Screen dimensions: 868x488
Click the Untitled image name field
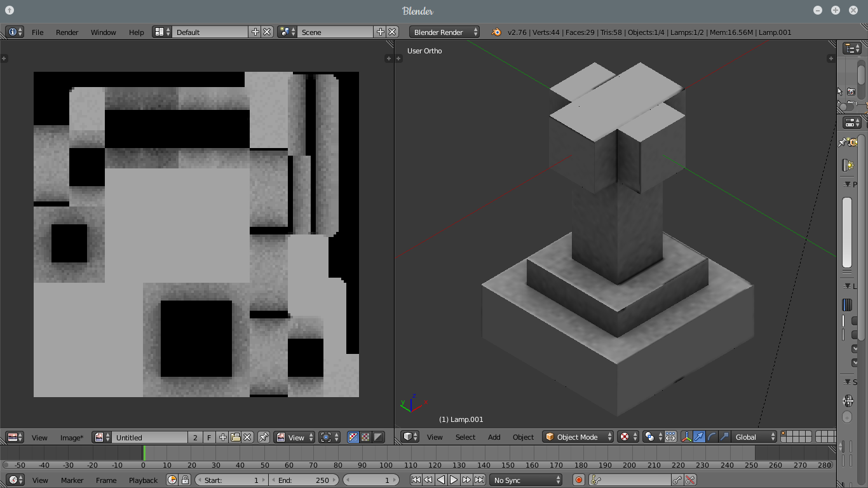click(150, 437)
